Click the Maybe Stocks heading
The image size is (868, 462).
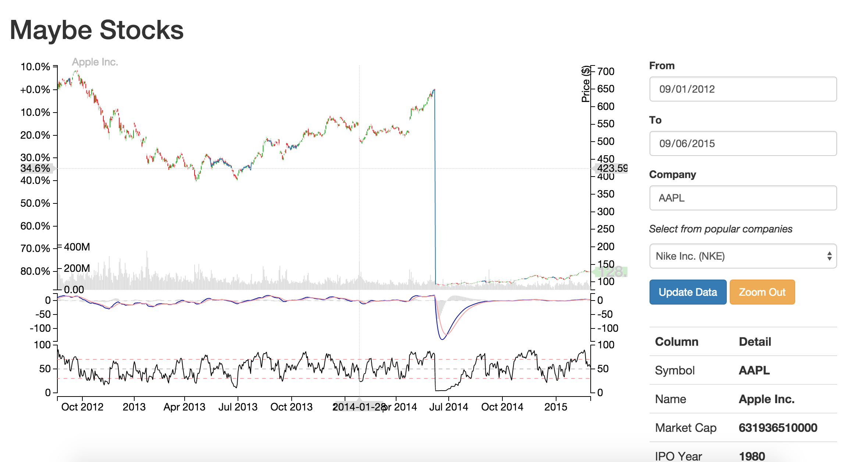pos(96,30)
